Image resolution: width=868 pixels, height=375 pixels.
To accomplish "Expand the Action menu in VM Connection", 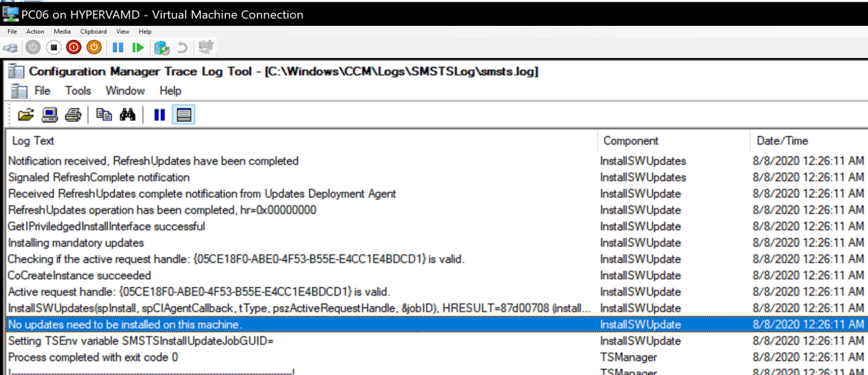I will tap(35, 32).
